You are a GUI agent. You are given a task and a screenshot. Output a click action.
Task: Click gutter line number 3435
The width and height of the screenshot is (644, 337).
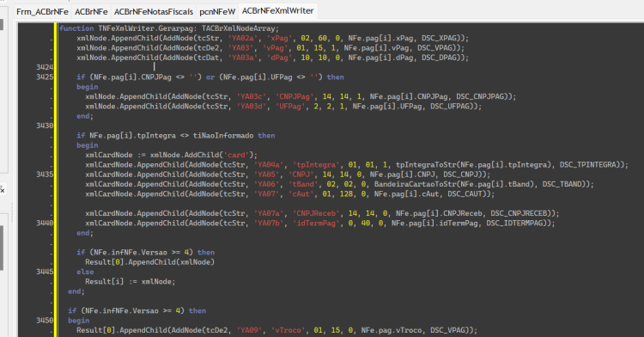click(x=45, y=175)
